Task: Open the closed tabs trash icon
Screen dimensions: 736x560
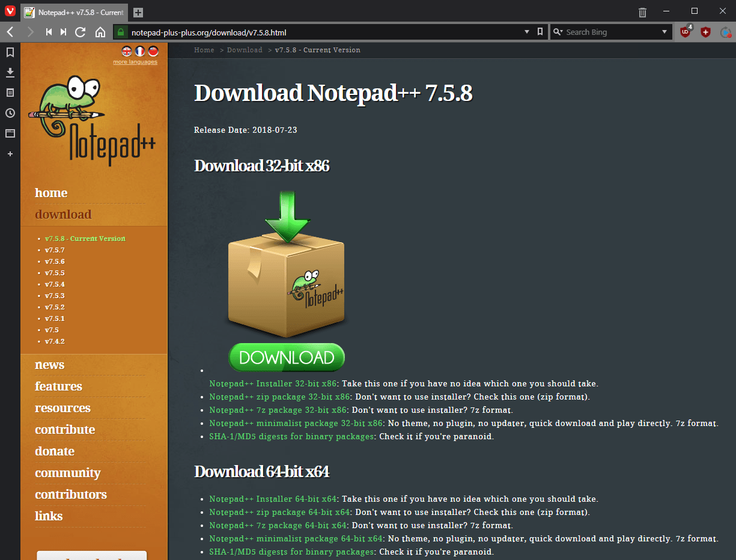Action: tap(642, 12)
